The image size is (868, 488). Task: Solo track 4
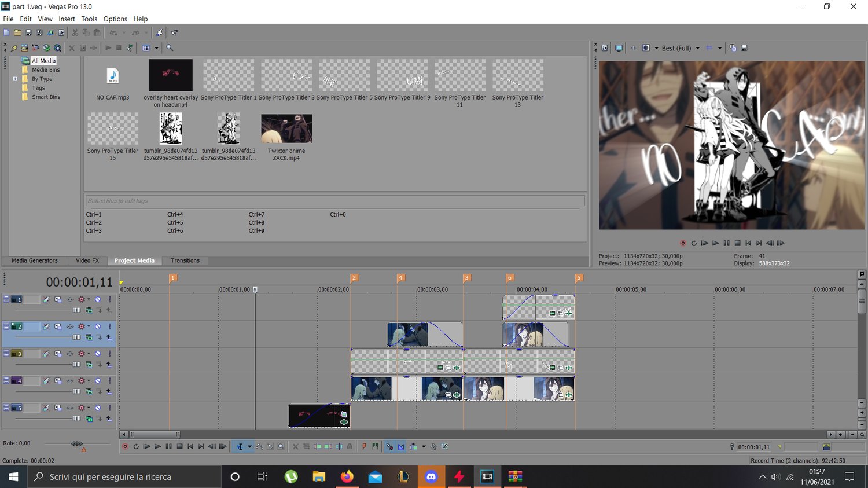click(109, 381)
